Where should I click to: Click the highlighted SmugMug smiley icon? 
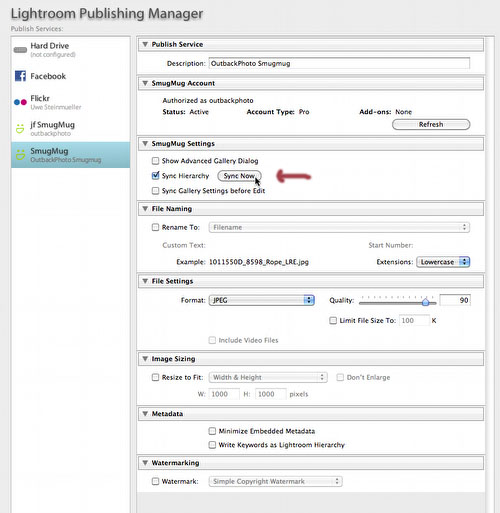[20, 155]
